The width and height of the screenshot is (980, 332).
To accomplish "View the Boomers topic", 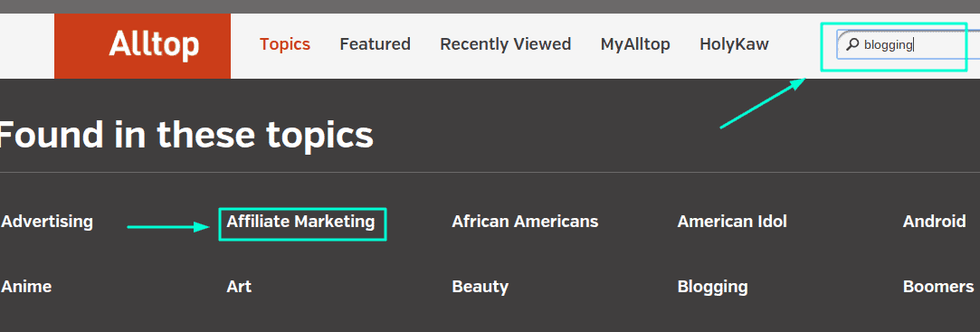I will tap(938, 287).
